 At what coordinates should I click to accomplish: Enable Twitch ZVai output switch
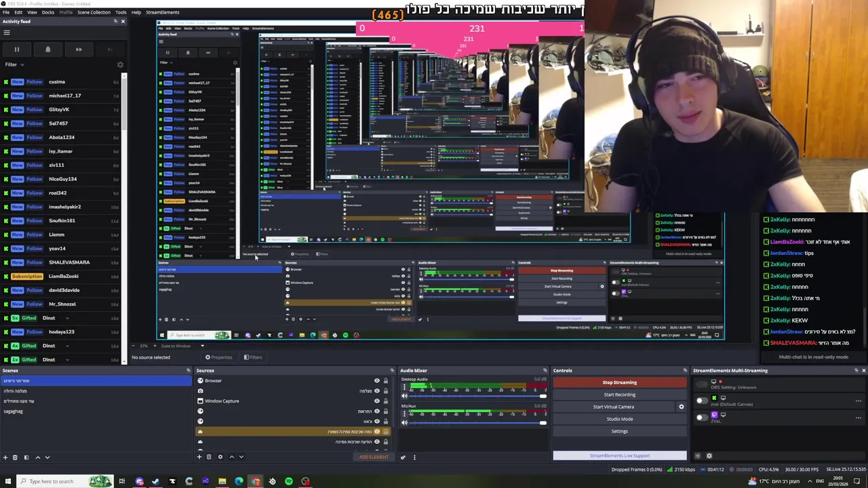[701, 418]
